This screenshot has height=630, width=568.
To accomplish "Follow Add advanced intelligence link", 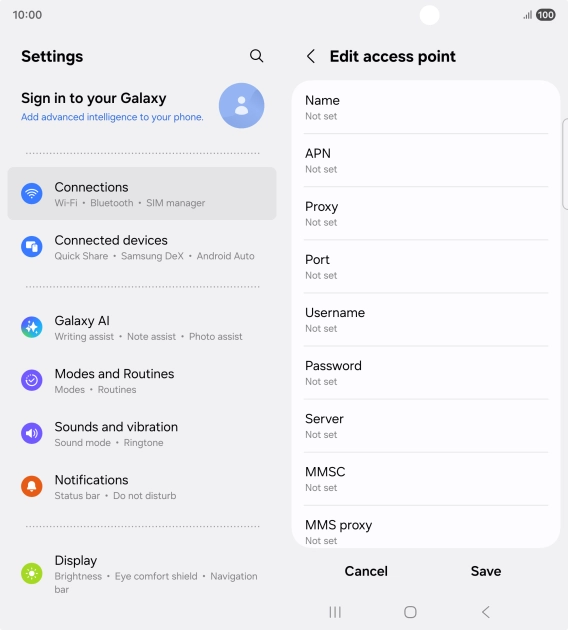I will pos(112,117).
